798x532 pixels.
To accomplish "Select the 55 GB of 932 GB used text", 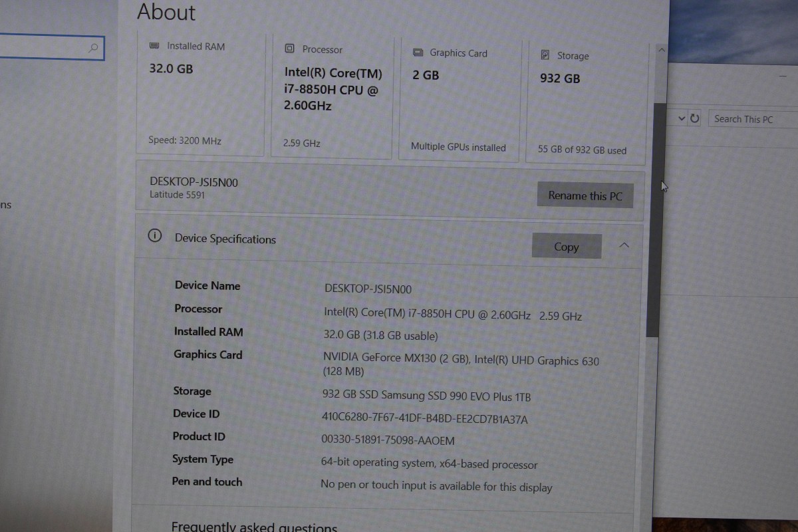I will pyautogui.click(x=582, y=150).
